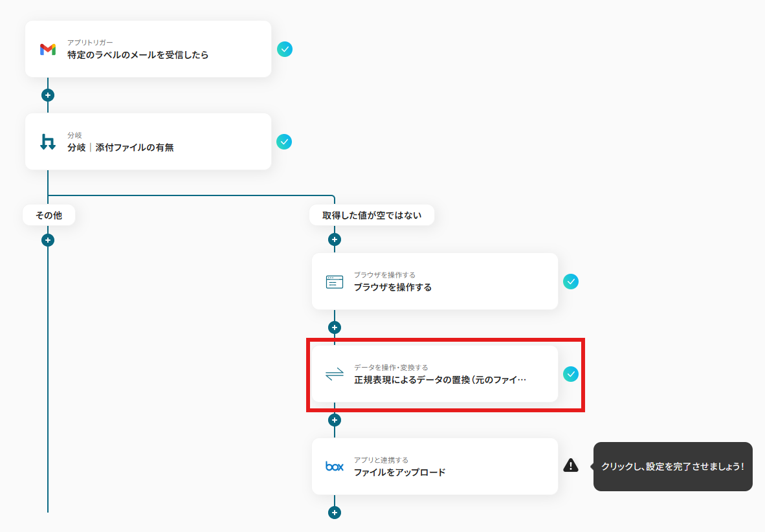This screenshot has height=532, width=765.
Task: Click the データを操作・変換する caption text
Action: 392,368
